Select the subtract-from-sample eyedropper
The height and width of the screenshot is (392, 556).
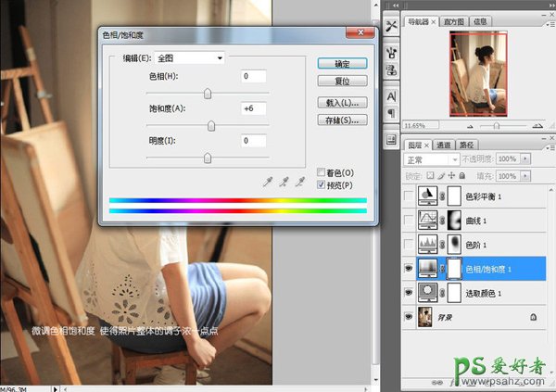pos(303,180)
